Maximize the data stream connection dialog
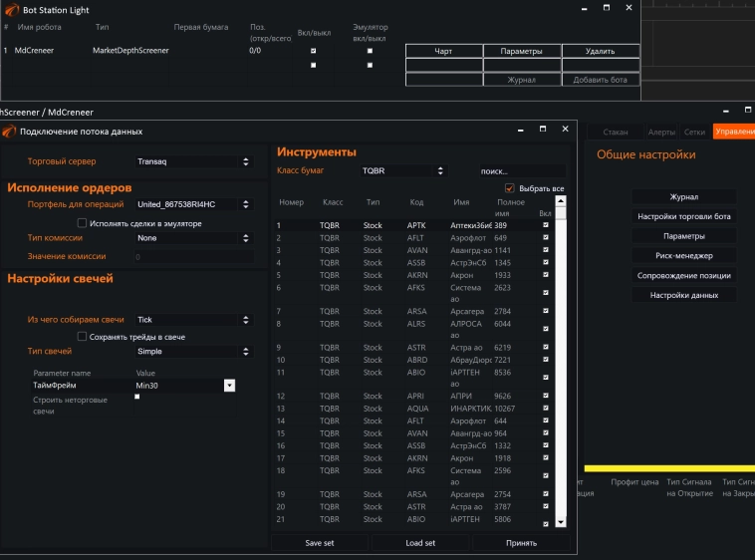The width and height of the screenshot is (755, 560). (x=542, y=130)
